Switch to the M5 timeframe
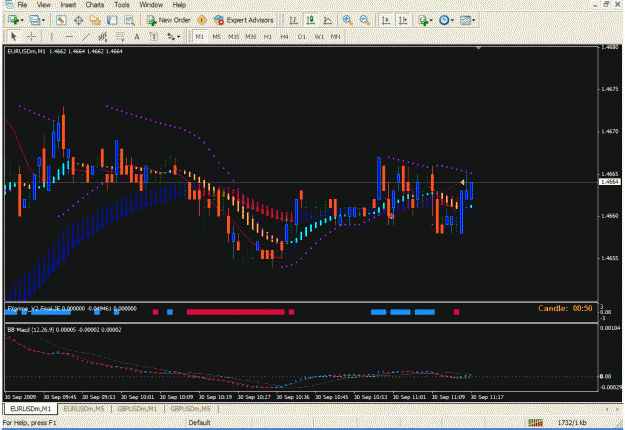The width and height of the screenshot is (625, 430). [x=216, y=37]
